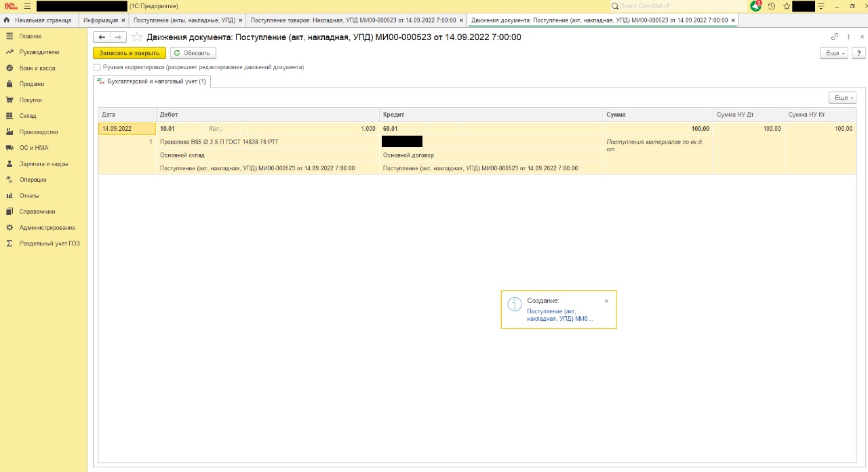This screenshot has width=868, height=472.
Task: Select Бухгалтерский и налоговый учет (1) tab
Action: (x=152, y=81)
